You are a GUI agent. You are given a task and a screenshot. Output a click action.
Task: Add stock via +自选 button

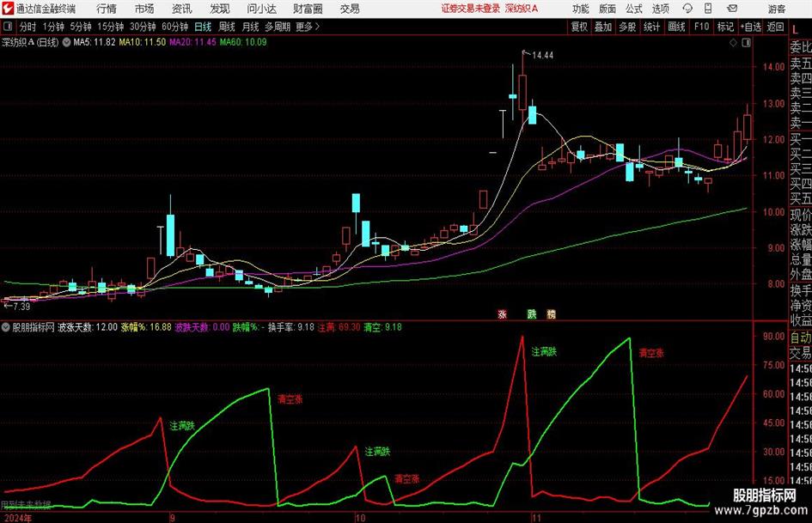(750, 27)
